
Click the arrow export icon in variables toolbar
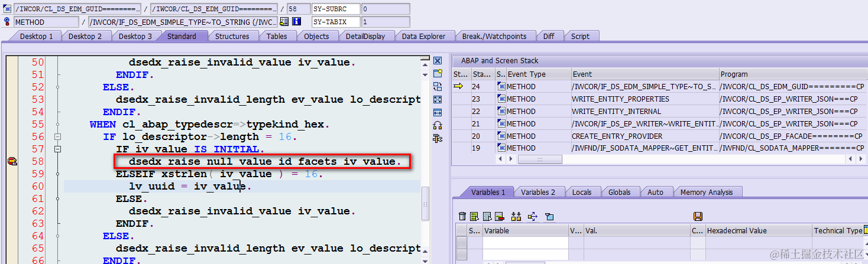(x=532, y=216)
